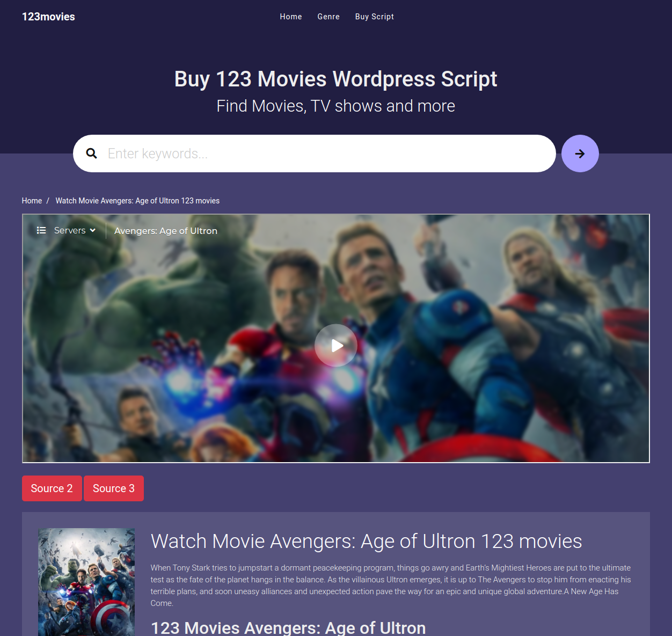
Task: Click the "Buy 123 Movies Wordpress Script" banner heading
Action: pos(336,79)
